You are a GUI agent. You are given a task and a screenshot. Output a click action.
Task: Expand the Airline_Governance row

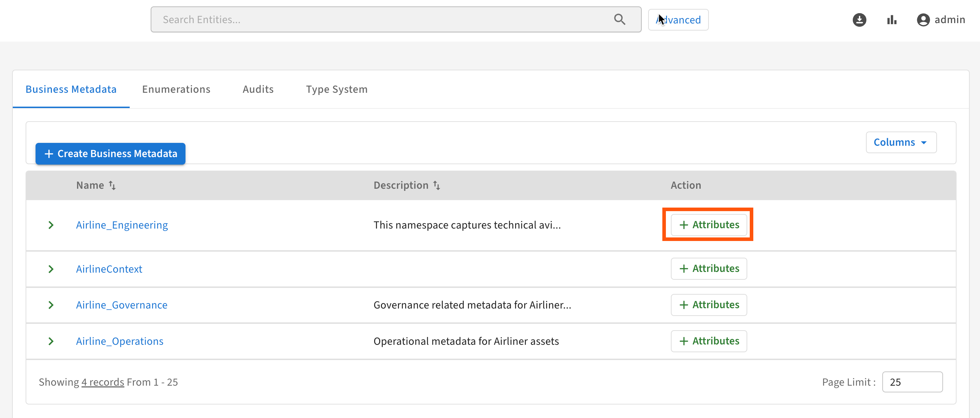click(x=51, y=305)
